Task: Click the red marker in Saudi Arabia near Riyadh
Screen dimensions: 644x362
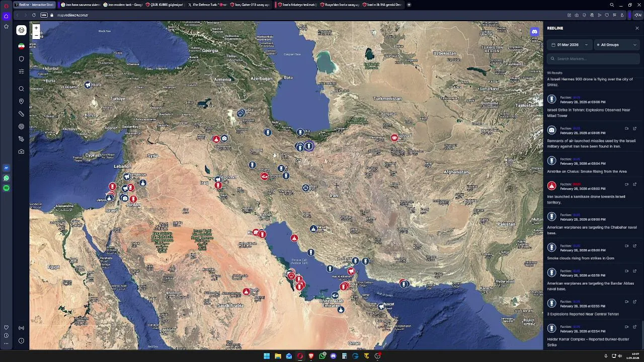Action: coord(246,292)
